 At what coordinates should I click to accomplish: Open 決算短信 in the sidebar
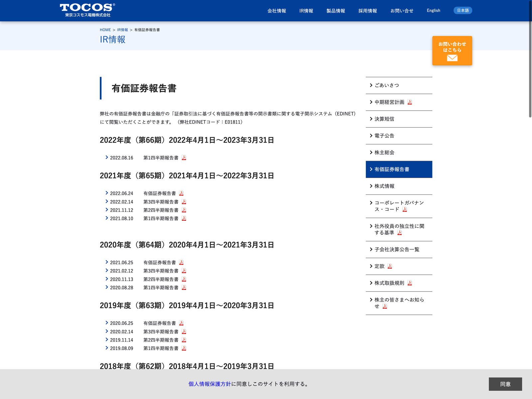384,119
